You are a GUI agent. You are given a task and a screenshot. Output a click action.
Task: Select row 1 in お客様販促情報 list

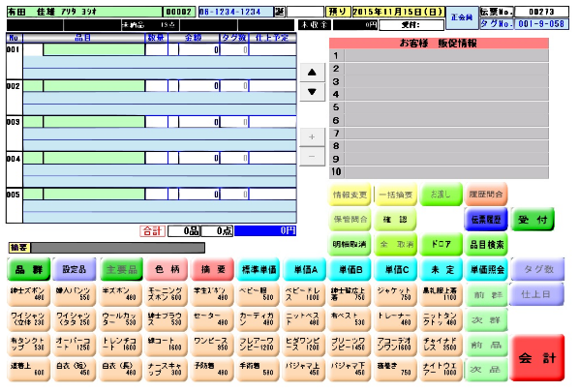(439, 55)
